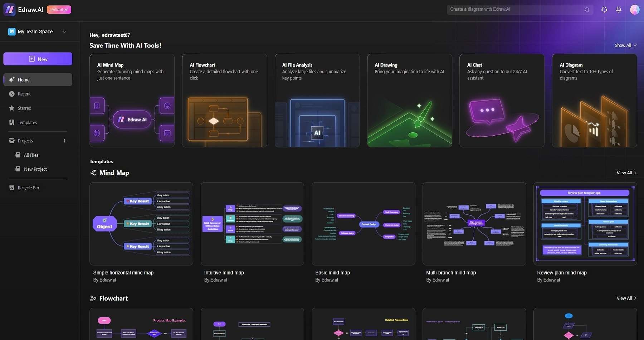The height and width of the screenshot is (340, 644).
Task: Go to Home in the sidebar
Action: 38,79
